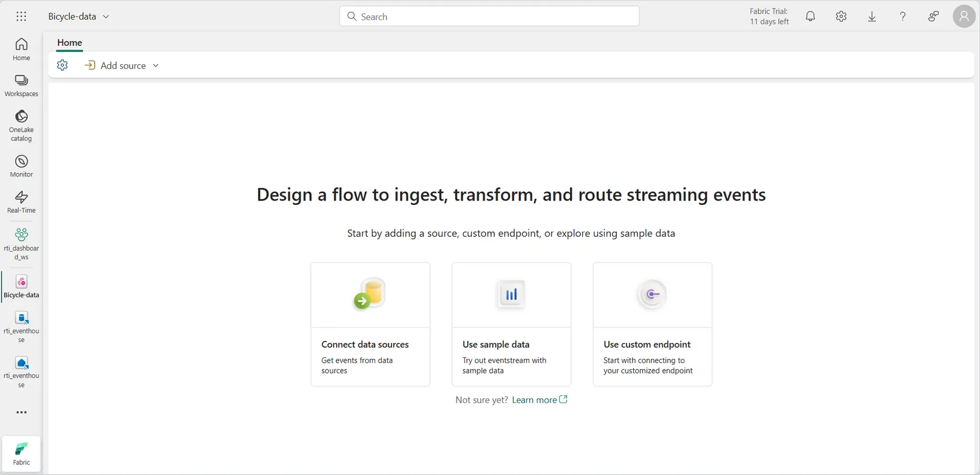The width and height of the screenshot is (980, 475).
Task: Open first rti_eventhouse item in sidebar
Action: (21, 327)
